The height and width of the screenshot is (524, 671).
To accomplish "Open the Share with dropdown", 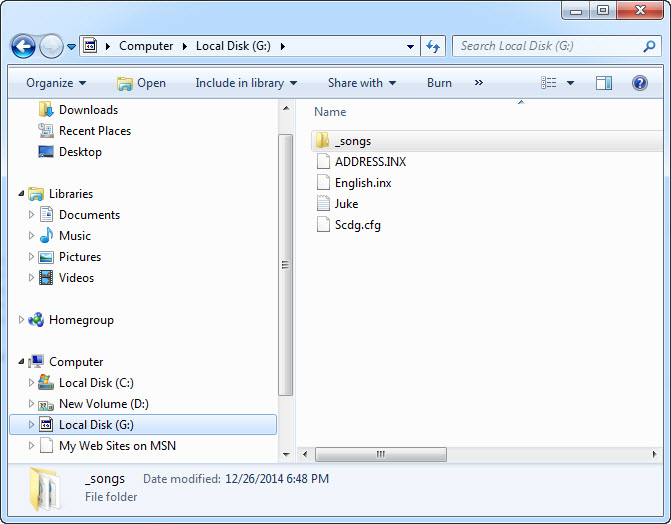I will click(361, 83).
